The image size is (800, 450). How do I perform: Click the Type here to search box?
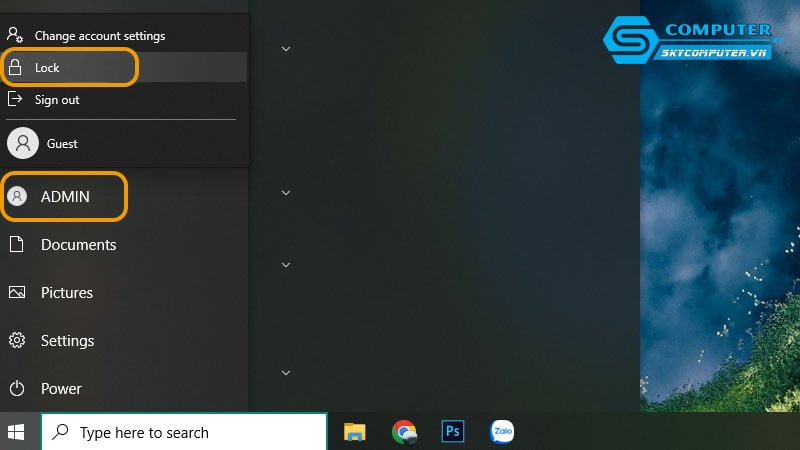pyautogui.click(x=184, y=432)
